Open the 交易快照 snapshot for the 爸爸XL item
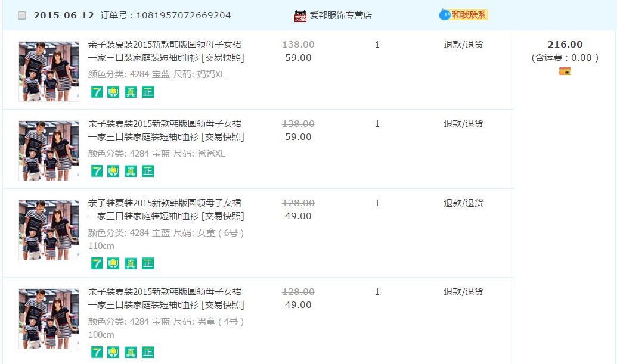 coord(223,137)
